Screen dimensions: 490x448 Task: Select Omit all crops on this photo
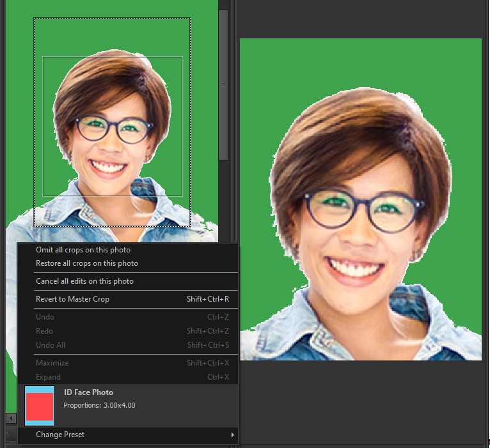pyautogui.click(x=83, y=250)
